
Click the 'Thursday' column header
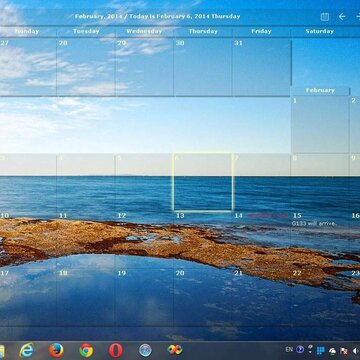tap(203, 31)
